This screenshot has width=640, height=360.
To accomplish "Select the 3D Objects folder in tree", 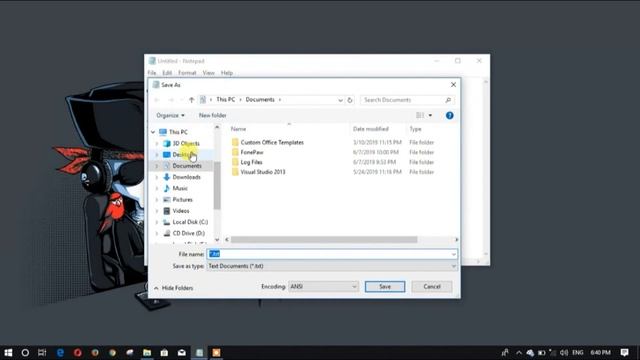I will point(186,143).
